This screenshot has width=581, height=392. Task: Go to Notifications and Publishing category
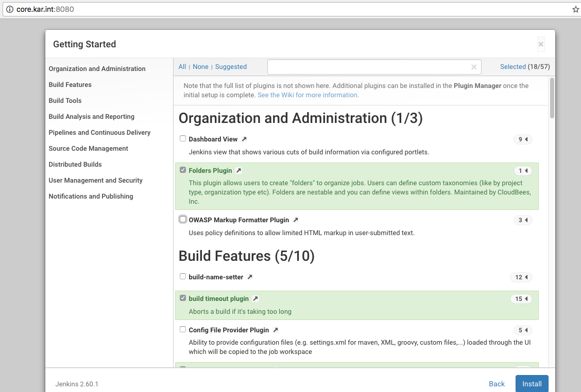click(91, 196)
